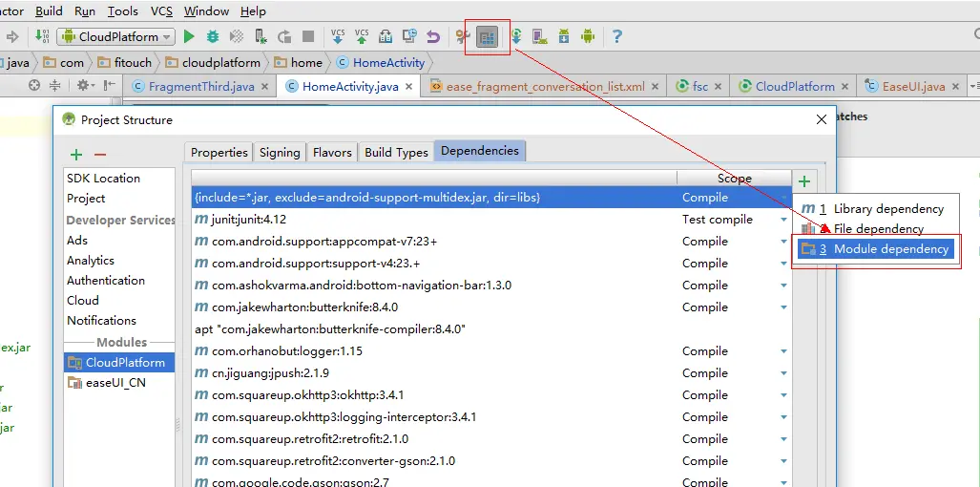Open scope dropdown for butterknife:8.4.0

click(783, 307)
